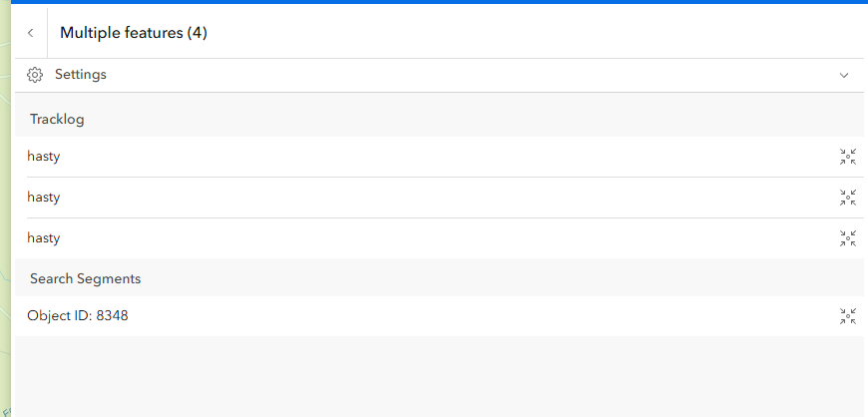Screen dimensions: 868x417
Task: Zoom to the third hasty tracklog
Action: point(848,238)
